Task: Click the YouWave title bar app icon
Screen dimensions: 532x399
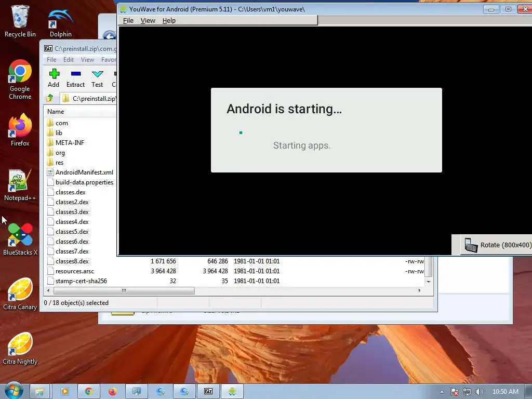Action: coord(124,9)
